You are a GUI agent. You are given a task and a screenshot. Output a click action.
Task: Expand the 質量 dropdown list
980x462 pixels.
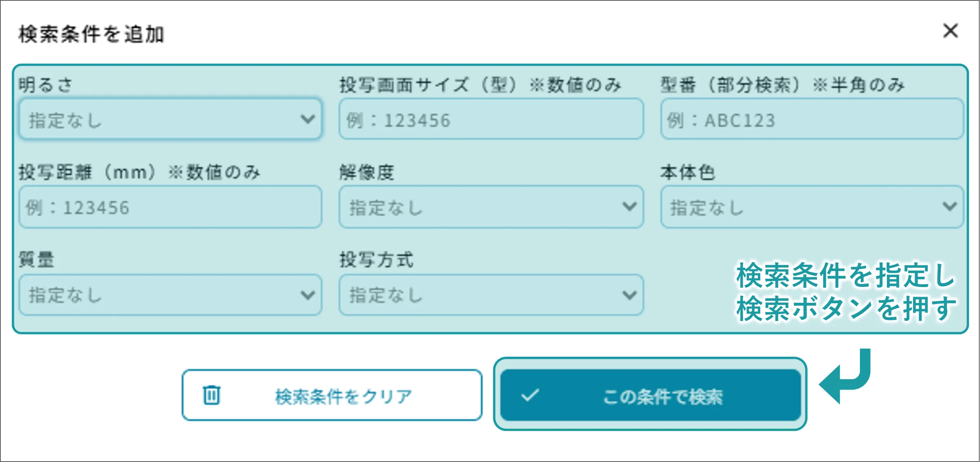[x=170, y=295]
